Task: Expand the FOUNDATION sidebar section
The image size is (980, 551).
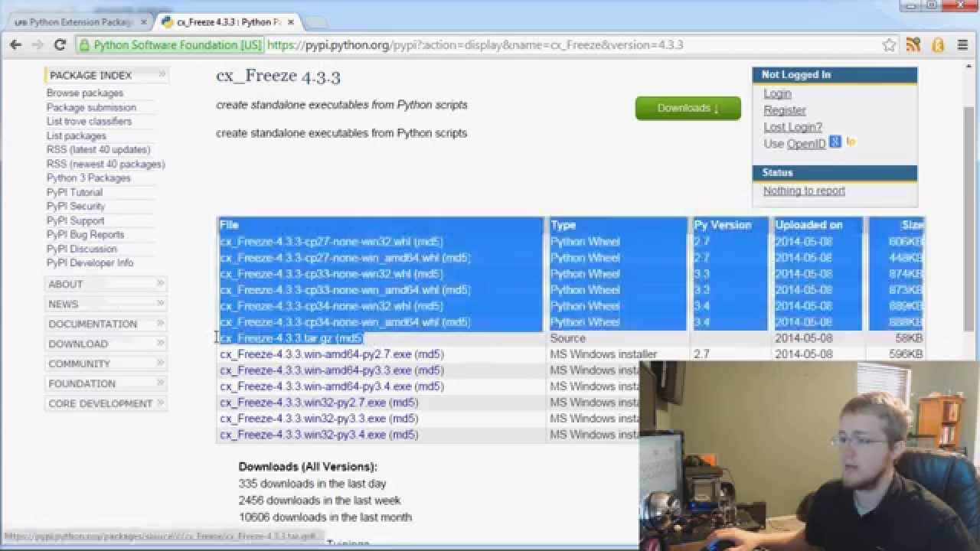Action: (x=162, y=383)
